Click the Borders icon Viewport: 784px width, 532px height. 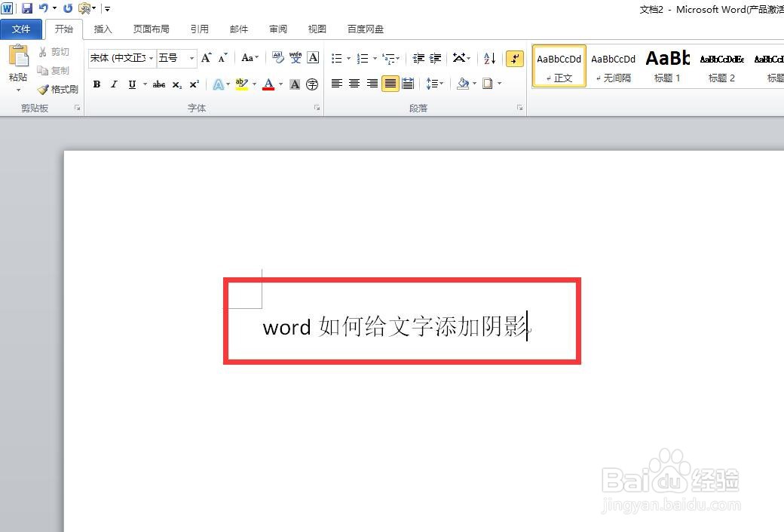click(488, 84)
